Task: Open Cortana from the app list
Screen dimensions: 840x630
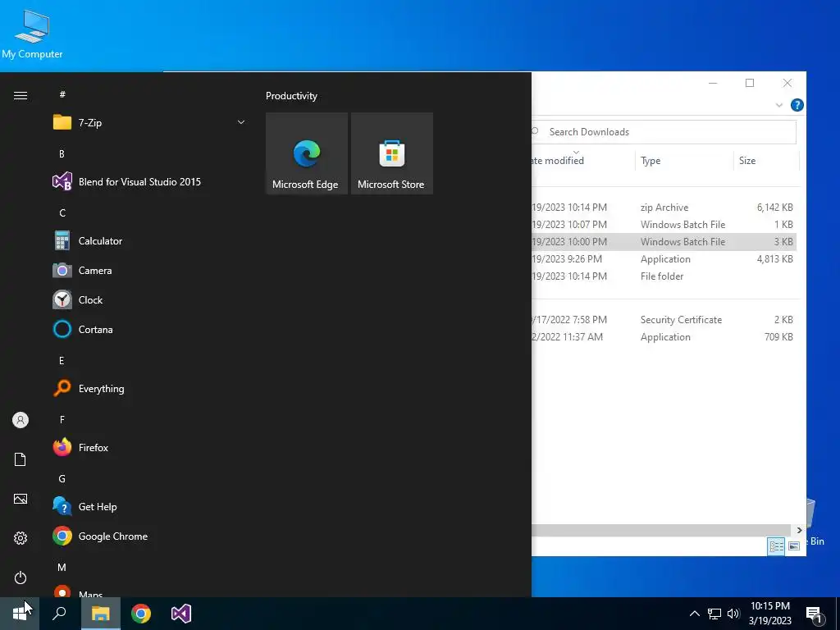Action: (150, 330)
